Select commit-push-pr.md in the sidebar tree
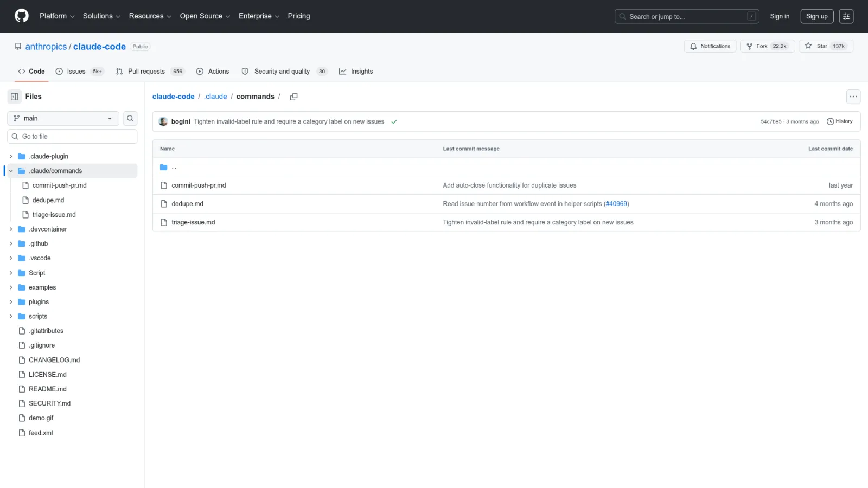 [x=60, y=185]
